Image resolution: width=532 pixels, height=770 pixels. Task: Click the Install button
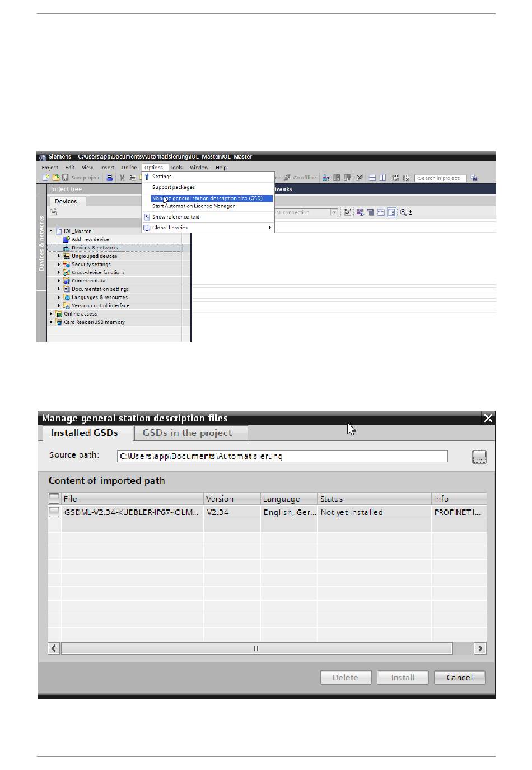403,678
